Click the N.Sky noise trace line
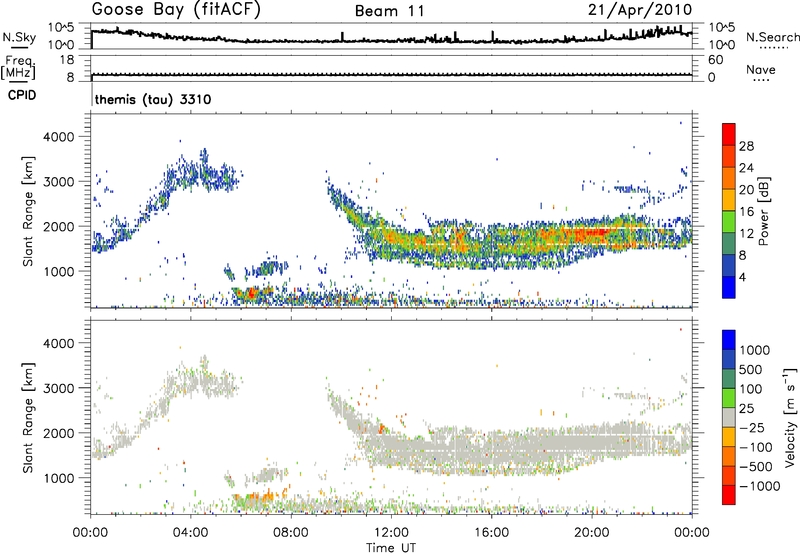 coord(391,40)
